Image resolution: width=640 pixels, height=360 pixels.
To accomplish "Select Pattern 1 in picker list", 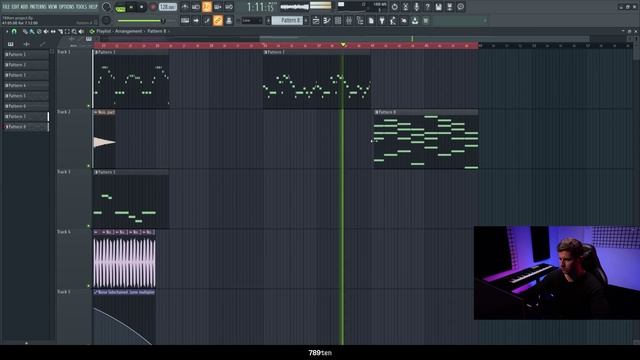I will 26,54.
